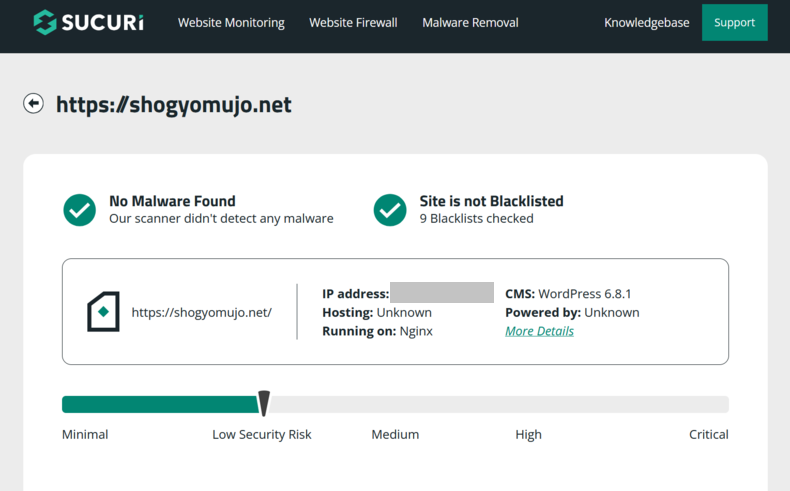790x491 pixels.
Task: Go back using the circled arrow icon
Action: (x=33, y=104)
